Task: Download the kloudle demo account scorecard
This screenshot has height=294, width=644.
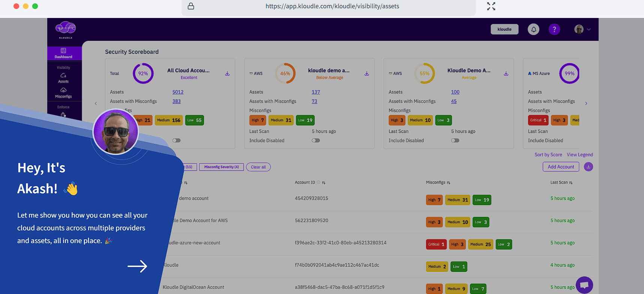Action: click(367, 73)
